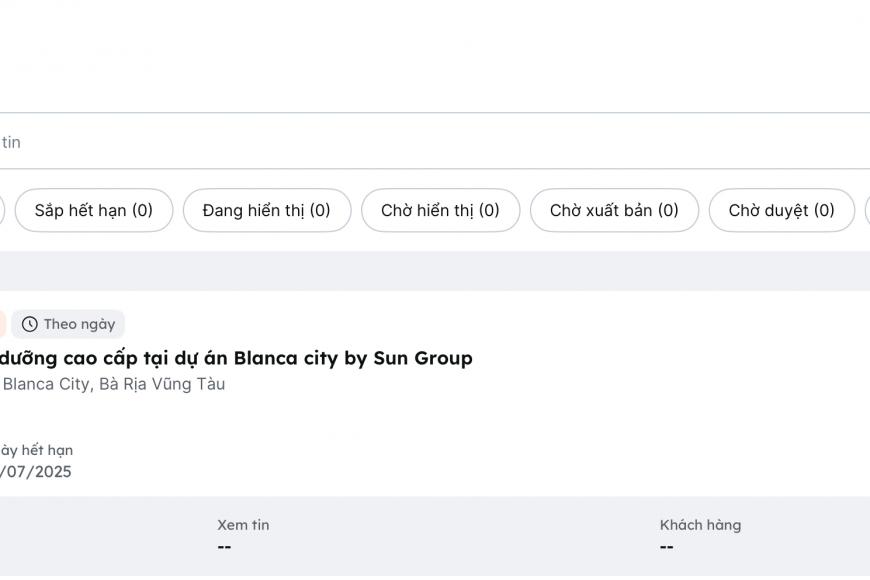The width and height of the screenshot is (870, 580).
Task: Click the clock icon in 'Theo ngày' badge
Action: click(x=29, y=324)
